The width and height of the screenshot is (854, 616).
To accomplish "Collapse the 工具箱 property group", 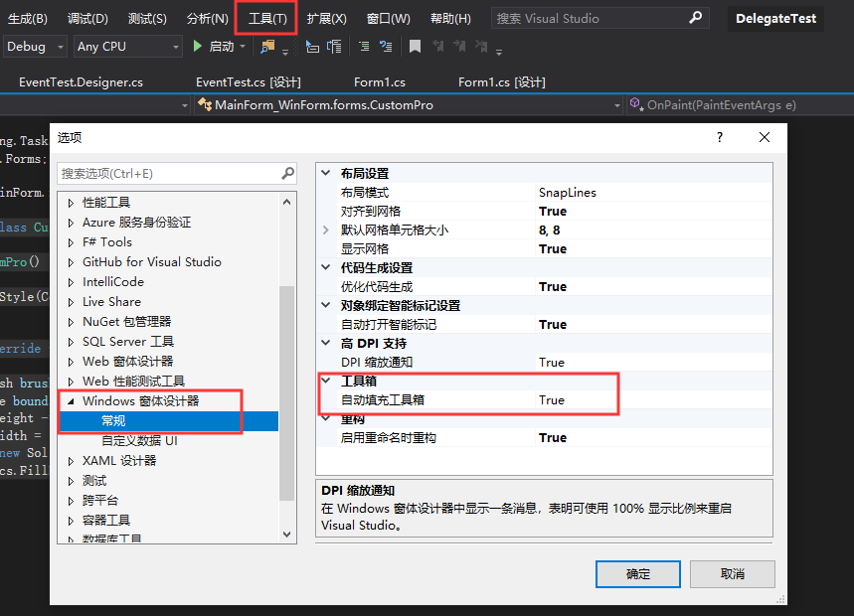I will coord(326,381).
